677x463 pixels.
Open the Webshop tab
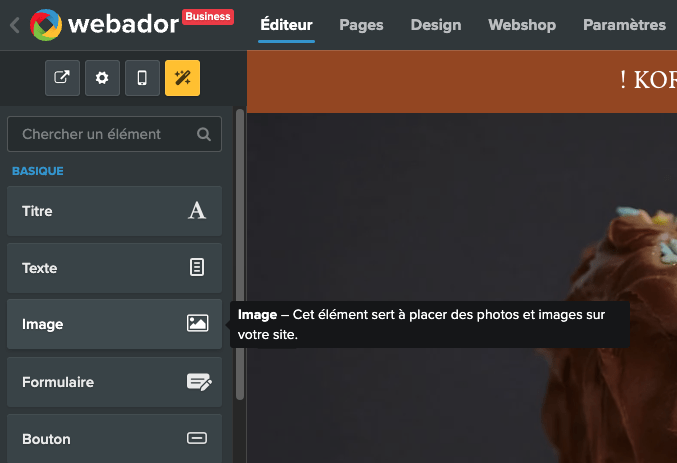(521, 25)
